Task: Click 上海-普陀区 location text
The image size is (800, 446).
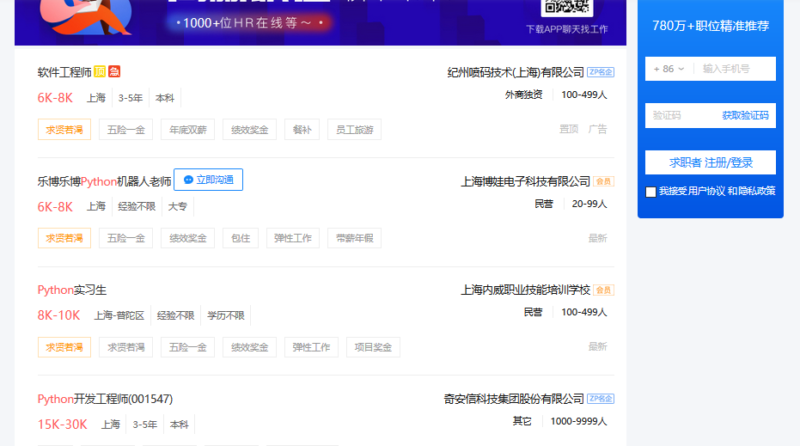Action: (119, 316)
